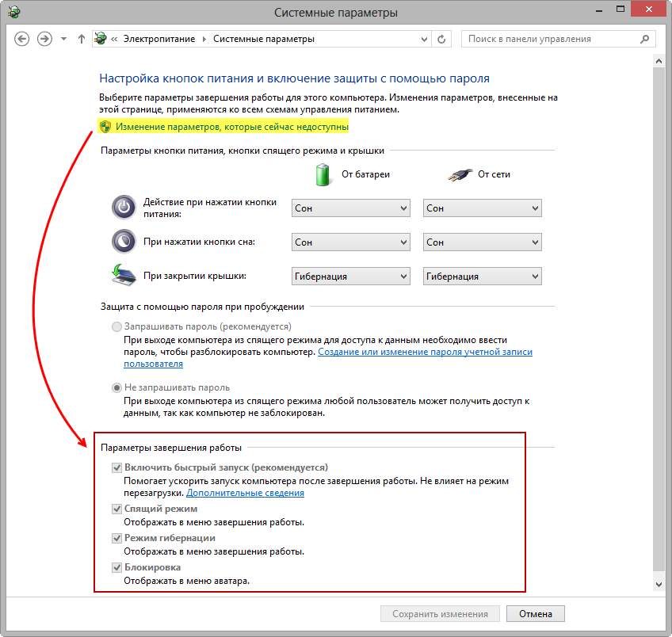672x637 pixels.
Task: Click the laptop lid closing icon
Action: pos(124,275)
